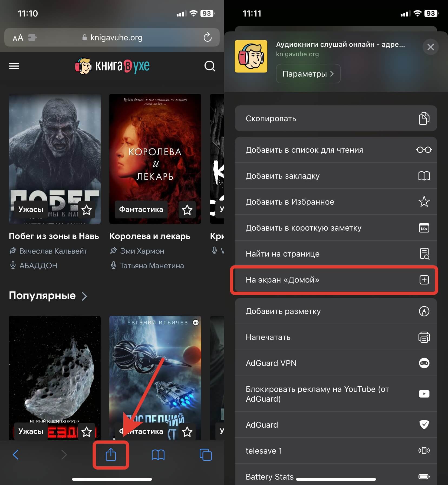Favorite the book Побег из зоны в Навь
Image resolution: width=448 pixels, height=485 pixels.
point(87,210)
